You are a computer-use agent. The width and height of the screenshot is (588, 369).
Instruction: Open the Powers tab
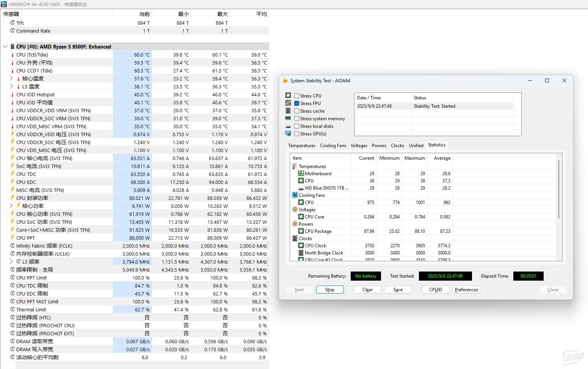click(x=379, y=146)
